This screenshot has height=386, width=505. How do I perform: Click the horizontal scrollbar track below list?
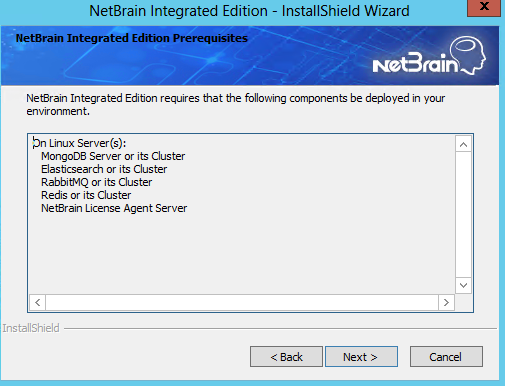242,302
